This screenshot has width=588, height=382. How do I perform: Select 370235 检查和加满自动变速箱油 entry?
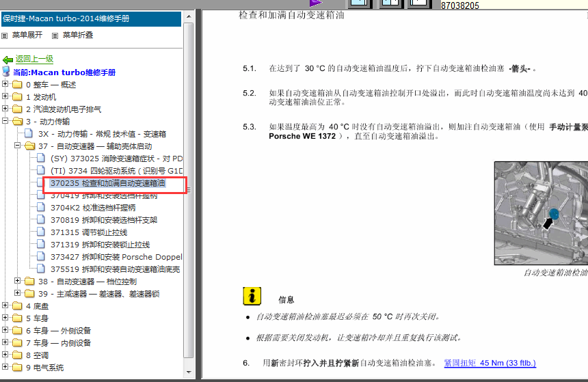(107, 183)
